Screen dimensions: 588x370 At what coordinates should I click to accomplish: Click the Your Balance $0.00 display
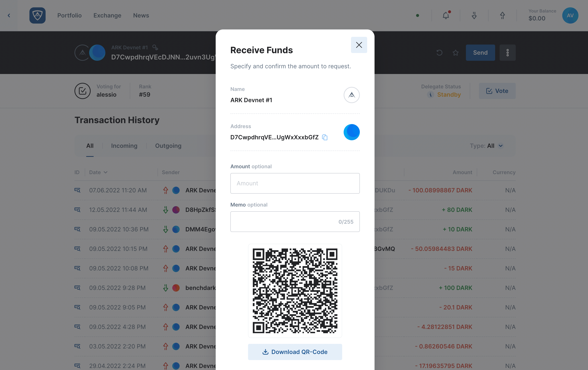point(542,15)
